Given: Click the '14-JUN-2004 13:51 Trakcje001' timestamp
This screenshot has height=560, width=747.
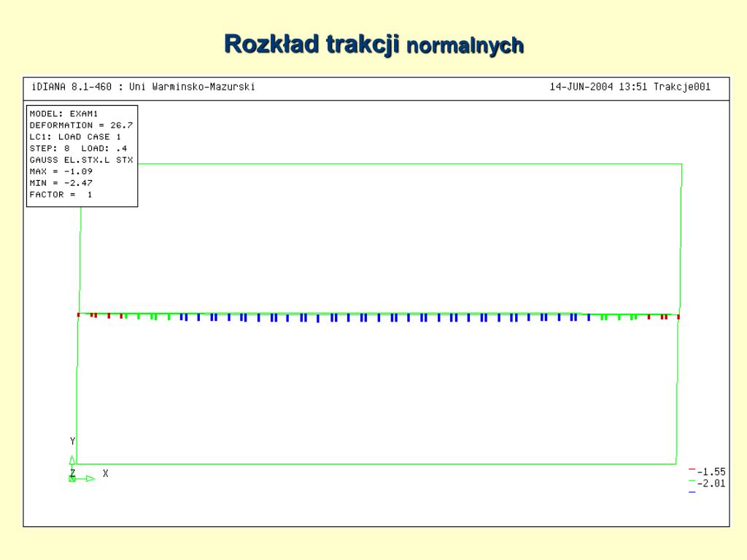Looking at the screenshot, I should point(630,87).
